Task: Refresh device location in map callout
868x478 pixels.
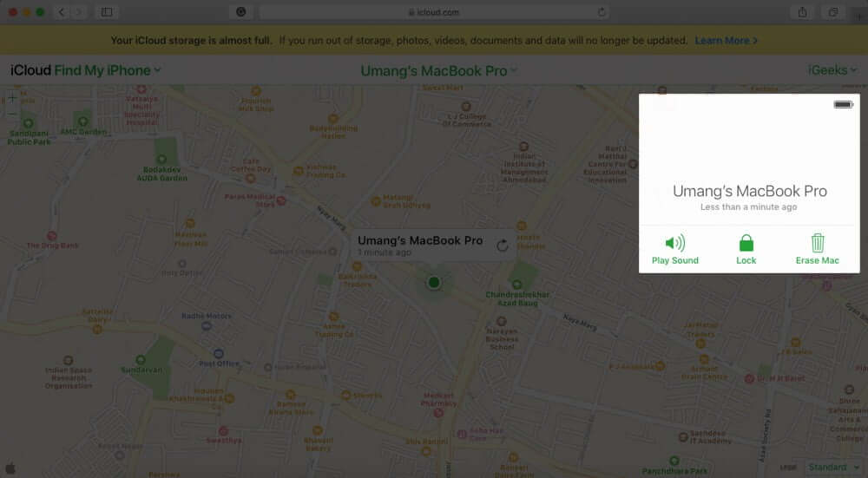Action: 502,246
